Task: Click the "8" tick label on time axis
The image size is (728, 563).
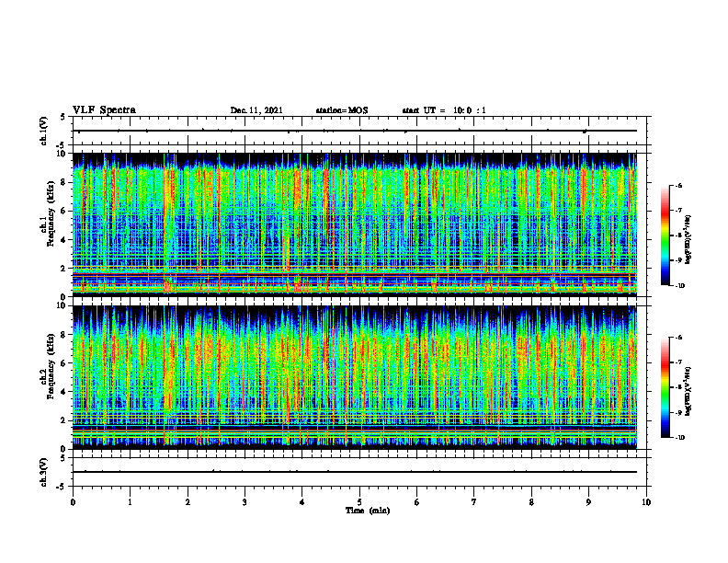Action: coord(531,502)
